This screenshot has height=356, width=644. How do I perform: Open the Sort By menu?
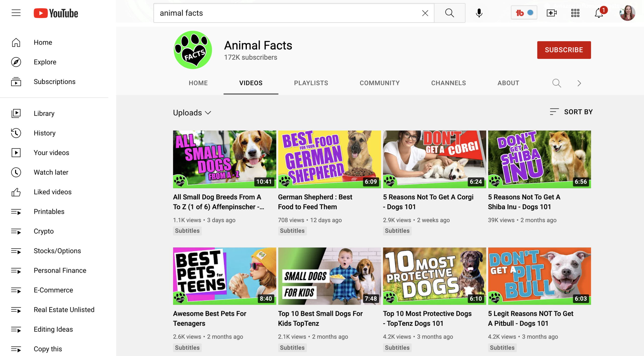click(571, 112)
